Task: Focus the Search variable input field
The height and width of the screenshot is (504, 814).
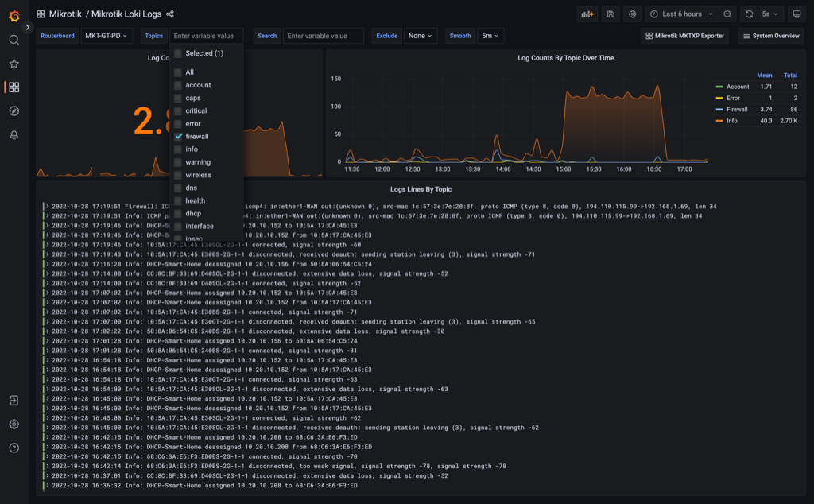Action: click(323, 36)
